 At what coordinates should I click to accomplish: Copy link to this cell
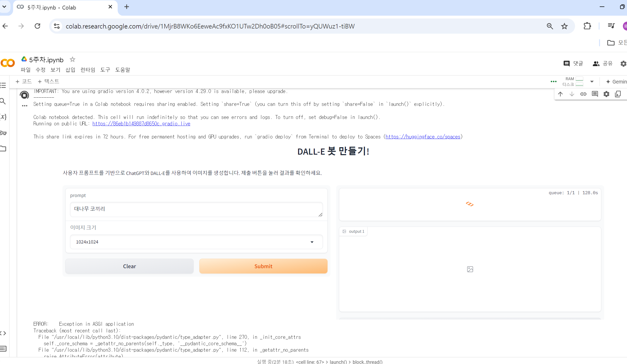pyautogui.click(x=583, y=94)
